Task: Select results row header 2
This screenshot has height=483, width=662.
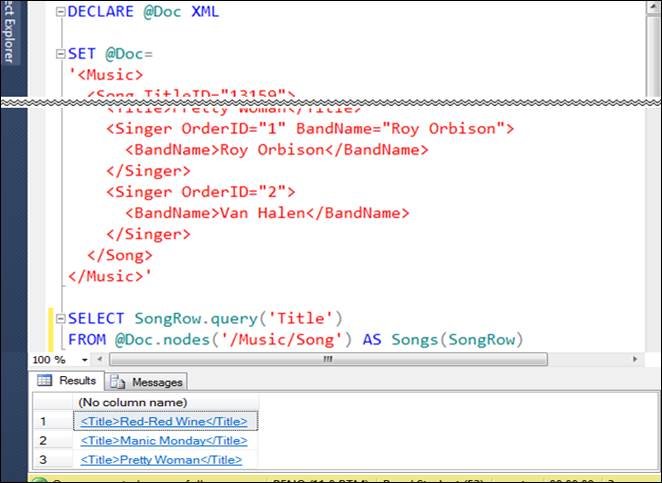Action: (53, 441)
